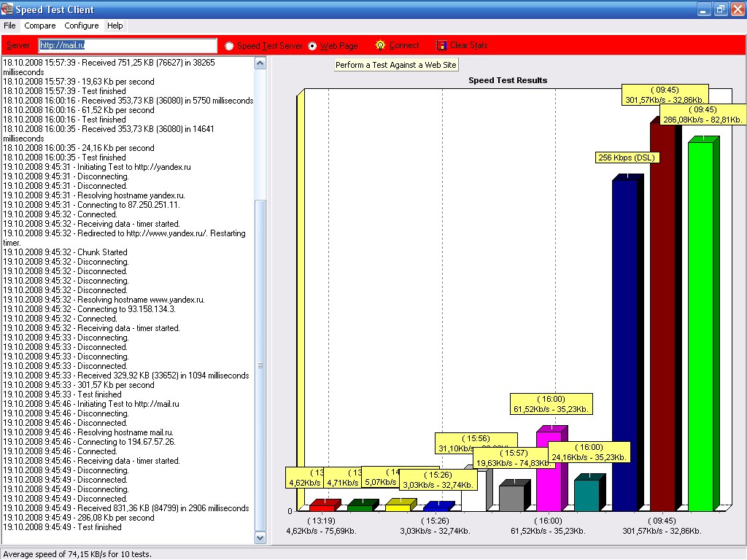
Task: Open the Configure menu
Action: pyautogui.click(x=81, y=26)
